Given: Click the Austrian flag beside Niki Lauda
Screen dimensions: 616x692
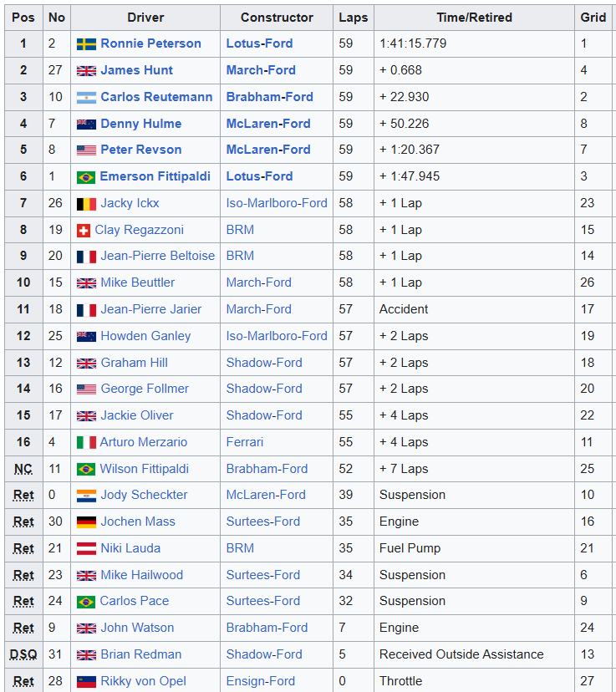Looking at the screenshot, I should point(86,548).
